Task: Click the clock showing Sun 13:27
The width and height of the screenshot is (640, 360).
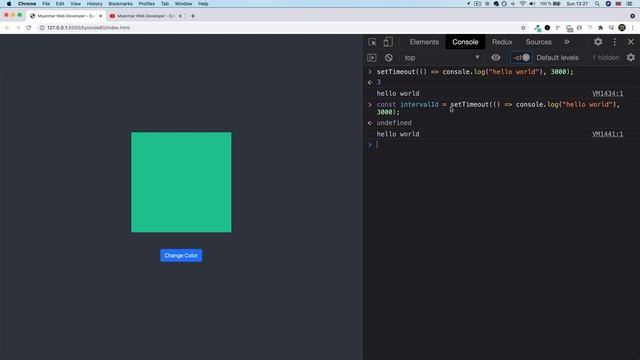Action: coord(577,4)
